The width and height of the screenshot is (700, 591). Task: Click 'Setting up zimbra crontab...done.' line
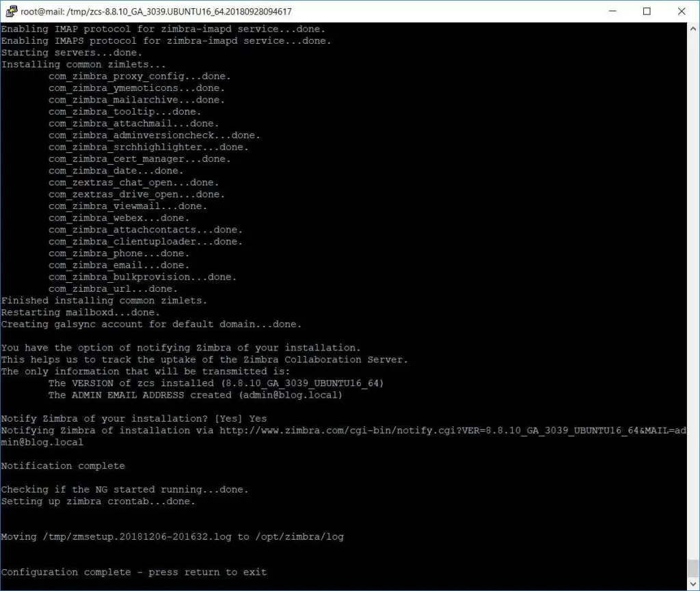[98, 501]
